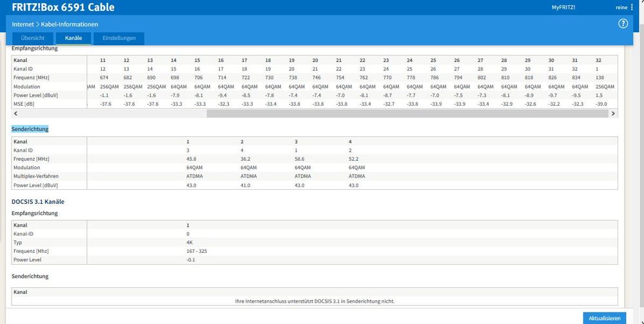Click the Typ value 4K

[190, 243]
